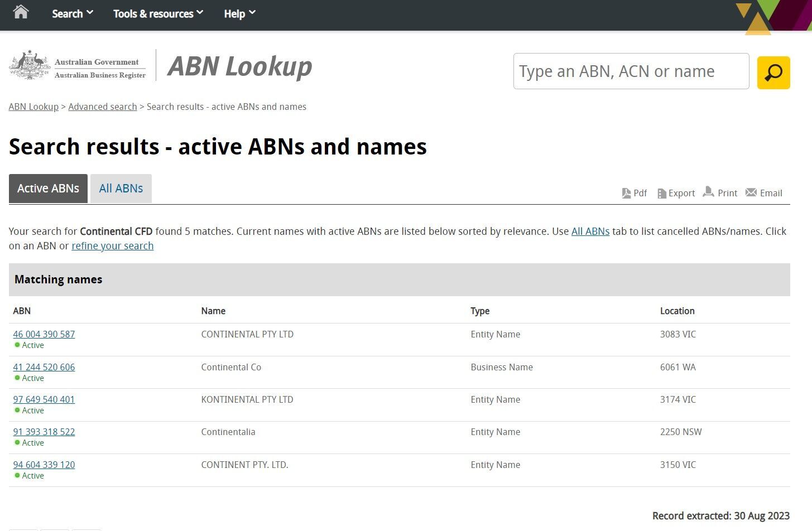Click the Name column header

213,311
